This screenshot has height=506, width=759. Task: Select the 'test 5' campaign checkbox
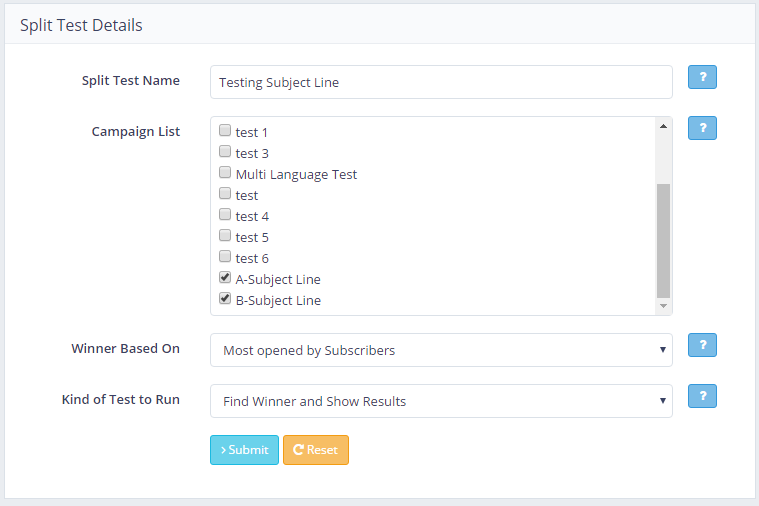coord(225,236)
